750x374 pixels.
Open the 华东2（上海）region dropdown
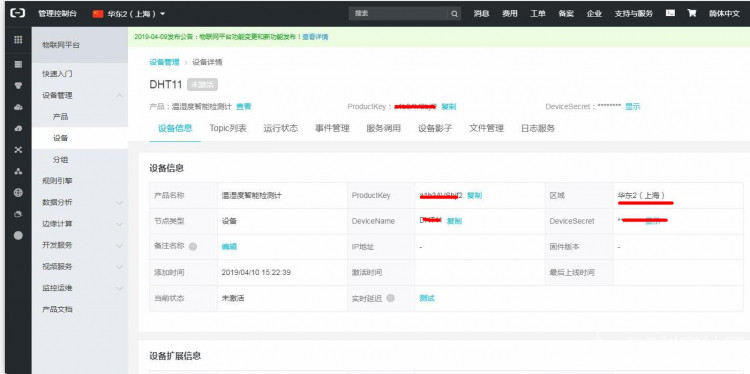point(129,14)
